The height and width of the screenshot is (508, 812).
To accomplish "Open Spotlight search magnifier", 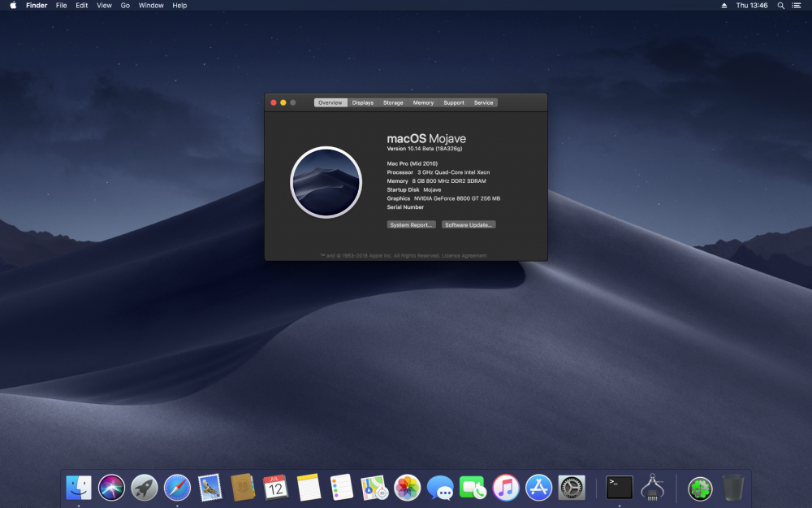I will click(781, 5).
